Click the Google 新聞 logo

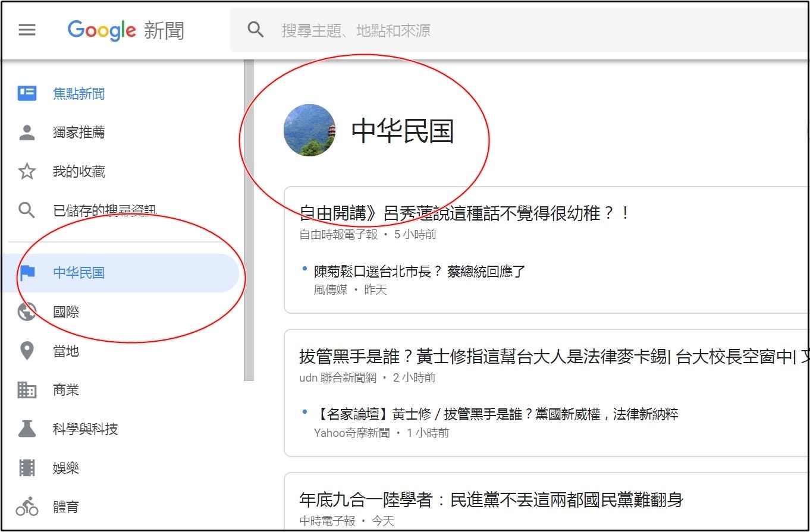coord(125,30)
